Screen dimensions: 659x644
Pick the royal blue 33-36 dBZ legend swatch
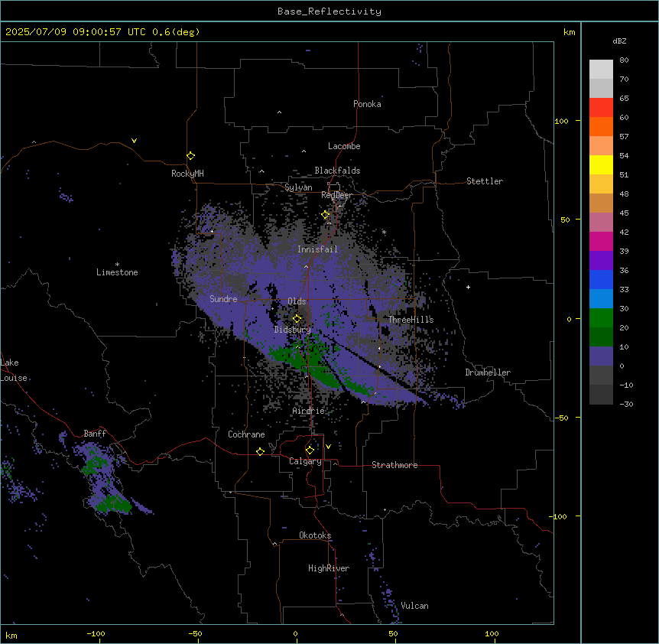[601, 280]
